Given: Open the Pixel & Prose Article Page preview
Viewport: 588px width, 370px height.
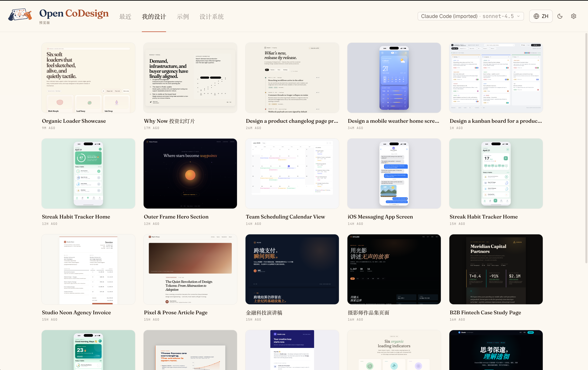Looking at the screenshot, I should click(190, 269).
